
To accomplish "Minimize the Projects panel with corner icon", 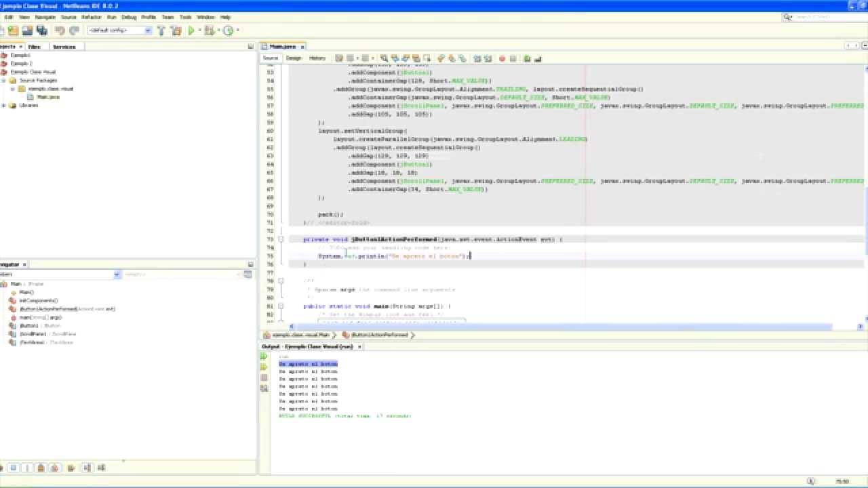I will 250,46.
